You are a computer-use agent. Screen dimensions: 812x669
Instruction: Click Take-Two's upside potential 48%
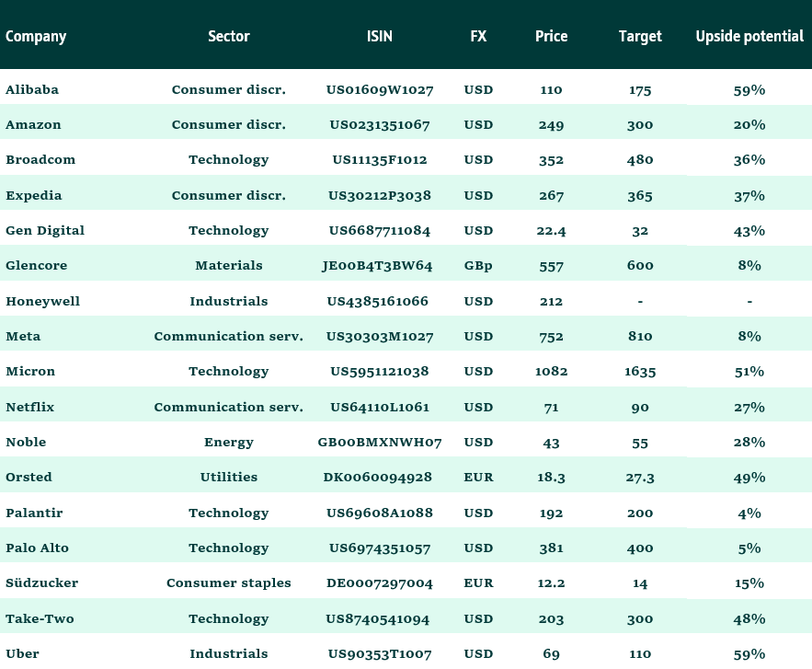pos(749,618)
